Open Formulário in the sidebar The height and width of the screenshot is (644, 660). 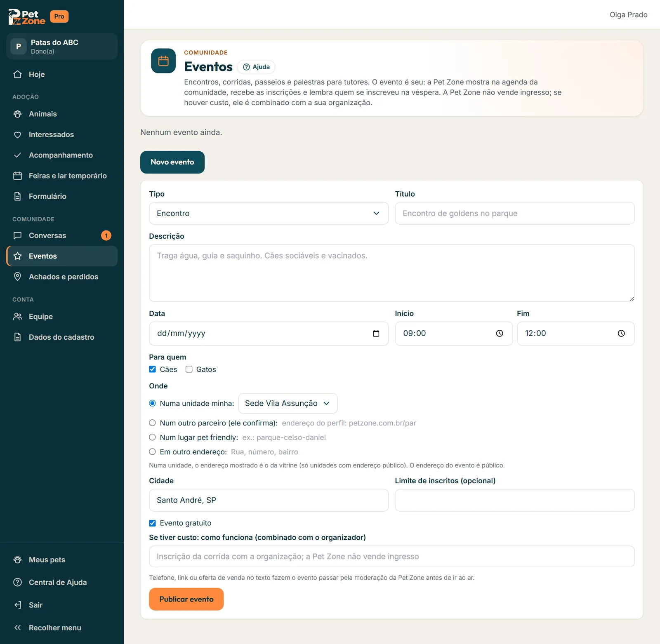tap(62, 196)
